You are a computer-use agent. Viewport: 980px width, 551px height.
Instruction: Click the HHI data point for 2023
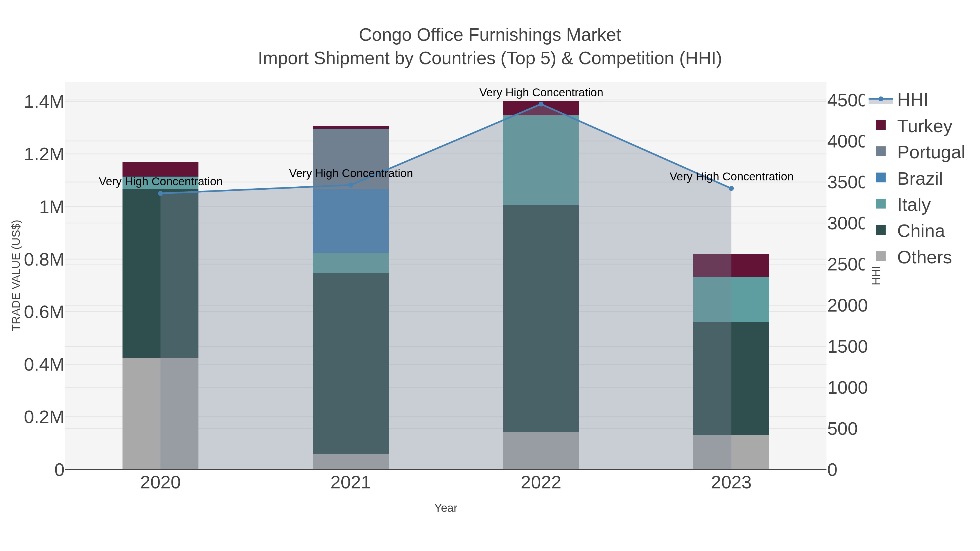[x=731, y=188]
